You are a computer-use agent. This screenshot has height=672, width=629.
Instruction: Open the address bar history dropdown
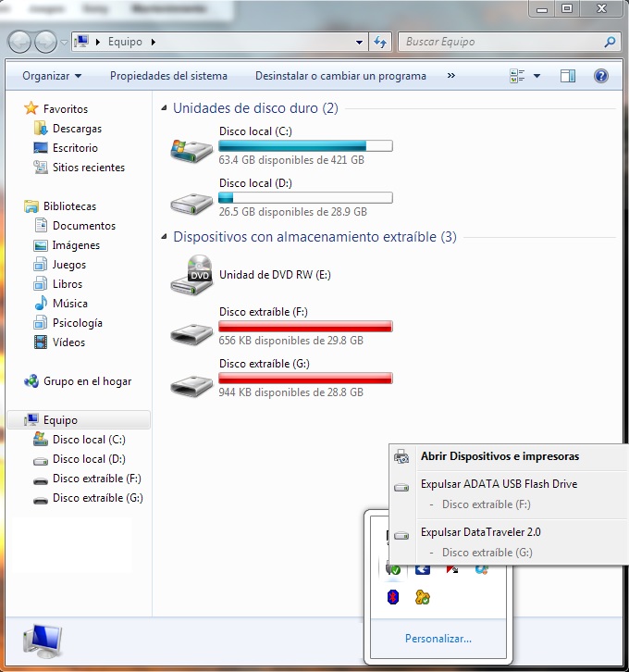359,42
